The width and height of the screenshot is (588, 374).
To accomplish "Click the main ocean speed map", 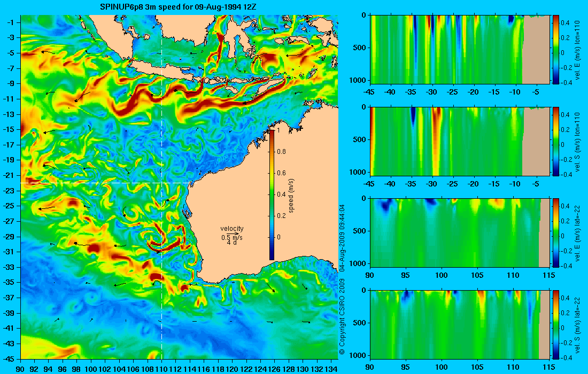I will pos(179,187).
